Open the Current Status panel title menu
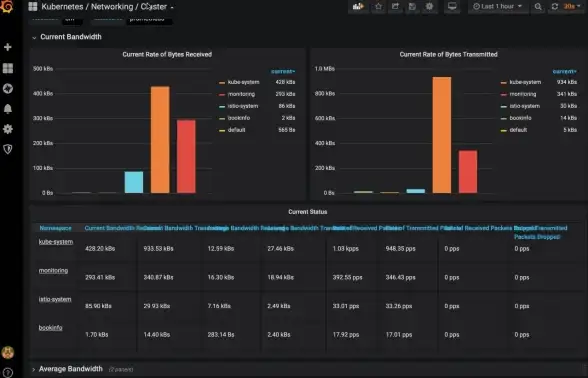Screen dimensions: 588x378 (308, 212)
